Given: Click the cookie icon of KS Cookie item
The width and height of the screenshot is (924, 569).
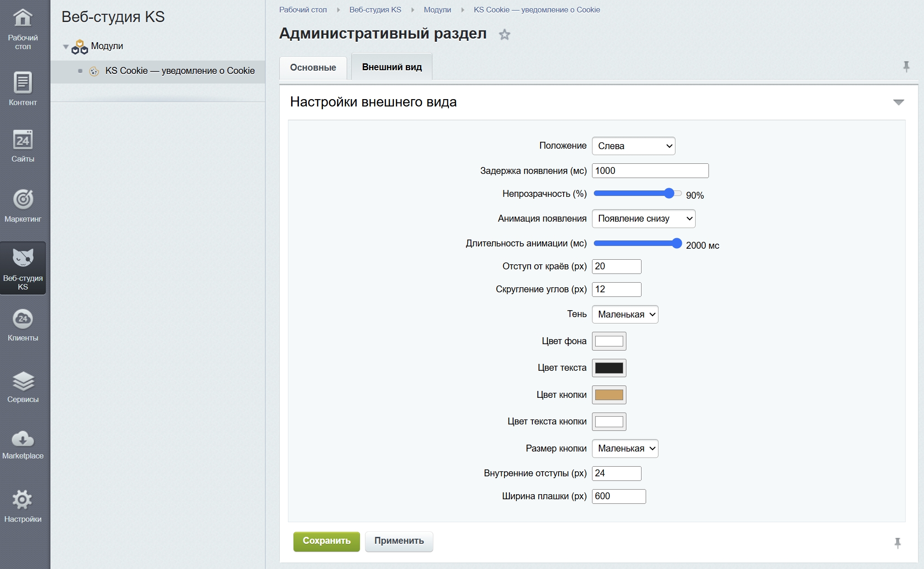Looking at the screenshot, I should tap(94, 71).
